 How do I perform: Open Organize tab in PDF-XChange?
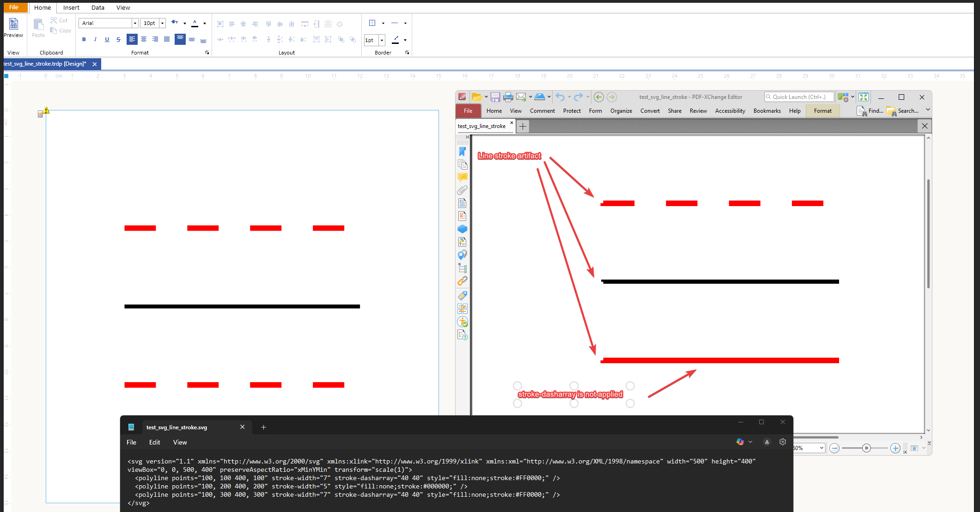pos(621,111)
